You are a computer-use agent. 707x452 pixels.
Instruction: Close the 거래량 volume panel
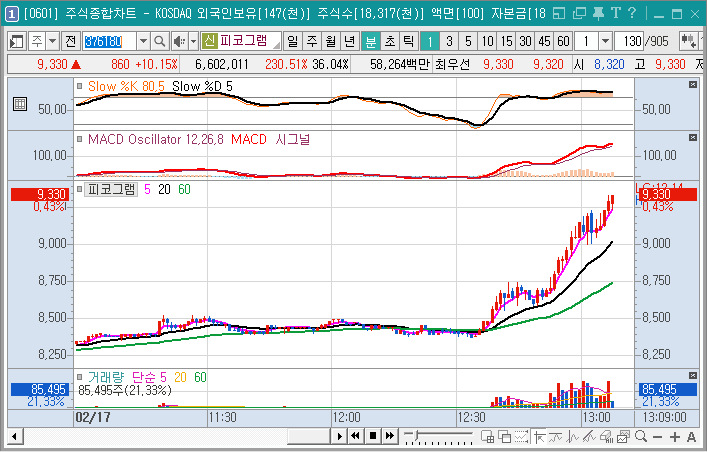[x=693, y=375]
